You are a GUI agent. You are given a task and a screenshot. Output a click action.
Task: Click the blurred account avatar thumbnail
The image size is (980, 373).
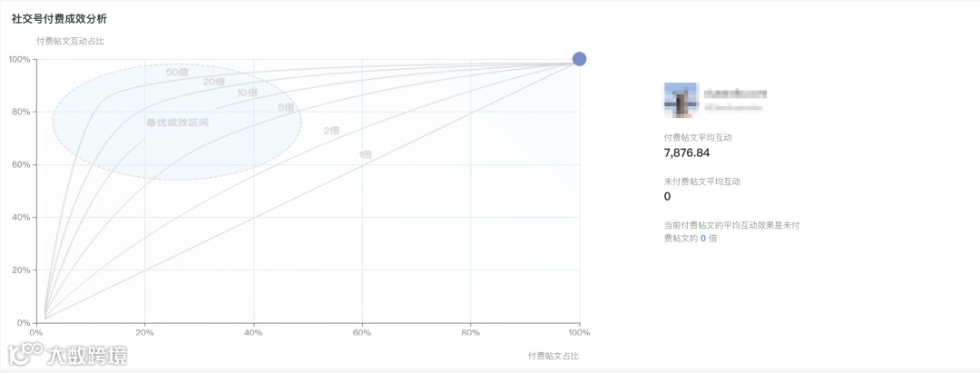681,98
